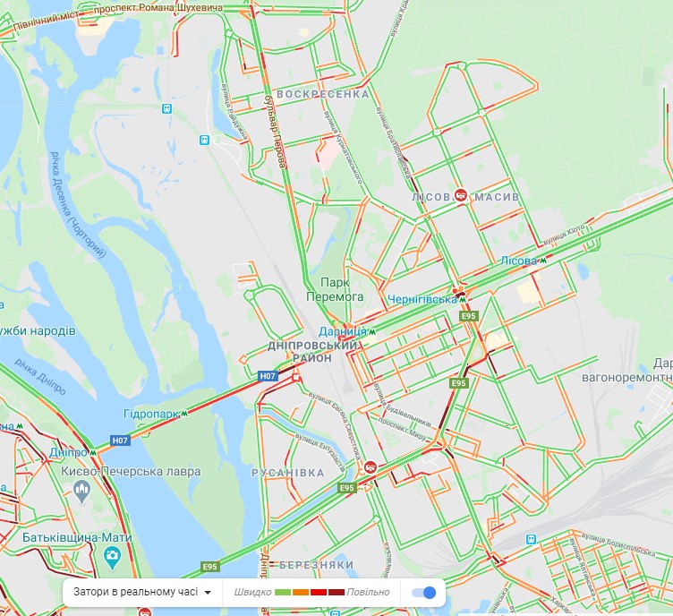The width and height of the screenshot is (673, 616).
Task: Click the road closure icon in Лісовий масив
Action: pyautogui.click(x=462, y=195)
